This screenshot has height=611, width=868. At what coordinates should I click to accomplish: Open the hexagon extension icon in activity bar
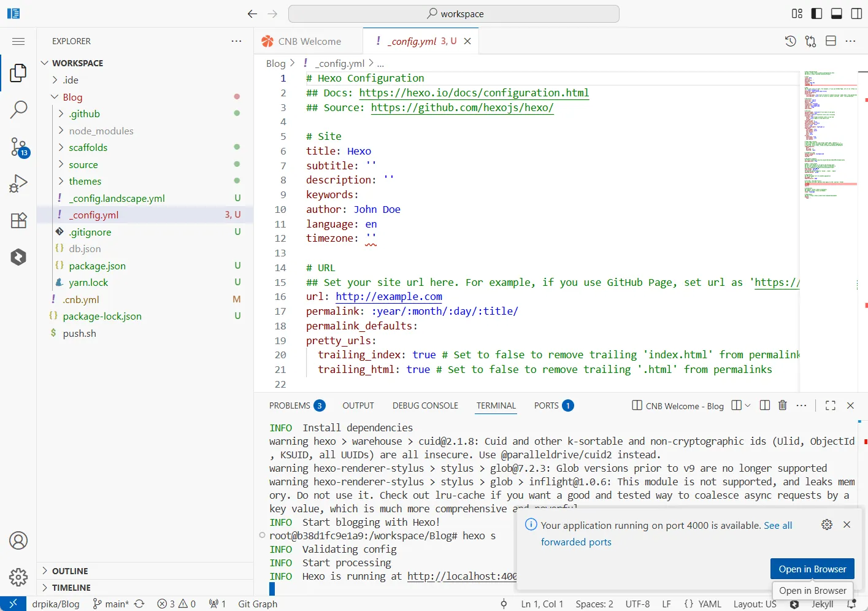pos(18,257)
